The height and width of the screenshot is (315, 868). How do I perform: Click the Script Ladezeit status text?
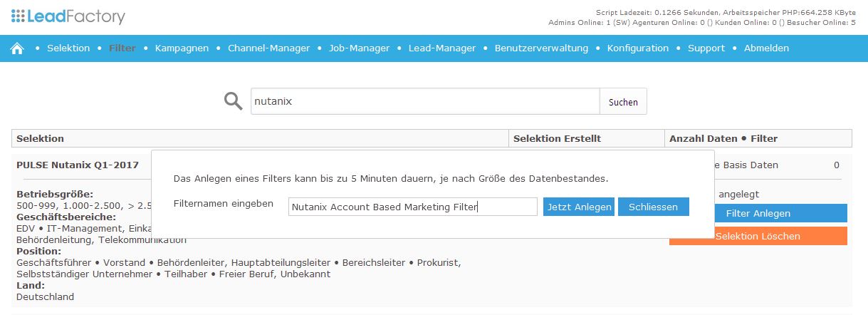coord(726,13)
